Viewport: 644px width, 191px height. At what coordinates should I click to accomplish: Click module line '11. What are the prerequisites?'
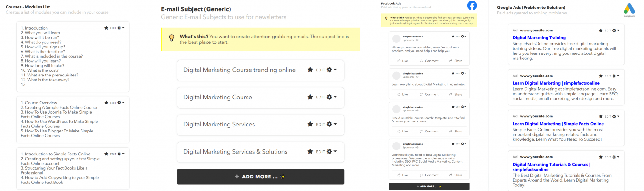[50, 75]
